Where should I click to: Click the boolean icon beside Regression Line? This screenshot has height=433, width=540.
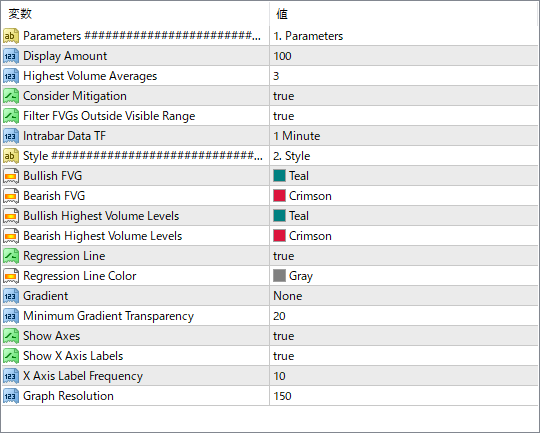click(x=11, y=256)
